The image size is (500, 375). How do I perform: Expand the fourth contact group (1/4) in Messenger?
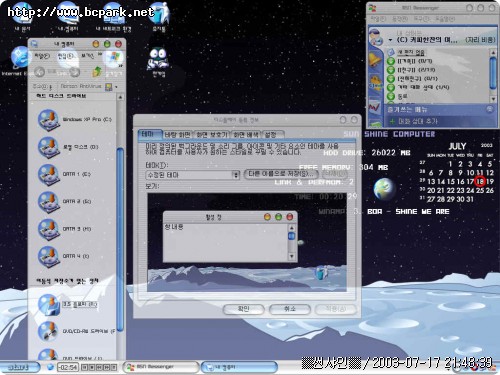[x=391, y=87]
